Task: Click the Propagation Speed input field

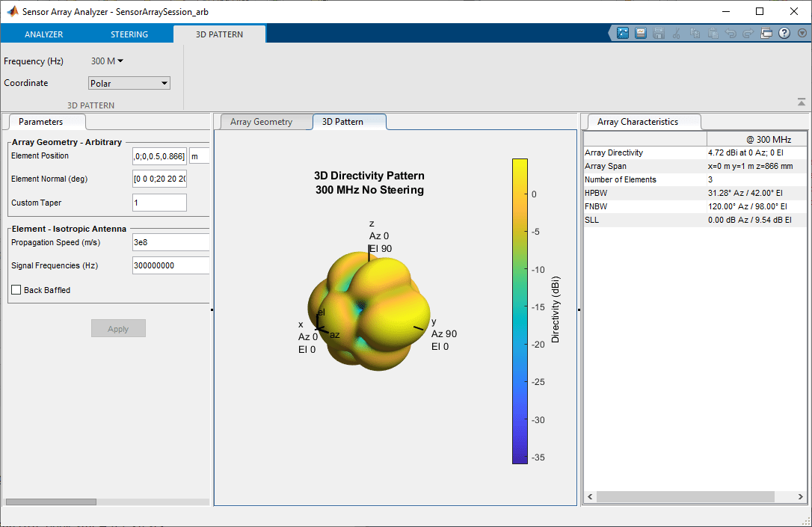Action: pos(171,241)
